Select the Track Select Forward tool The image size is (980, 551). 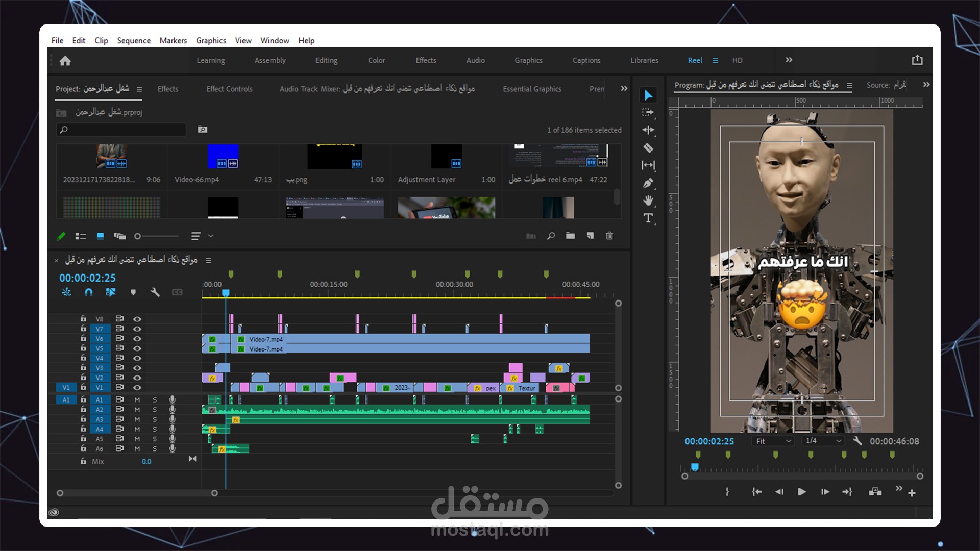pos(648,112)
